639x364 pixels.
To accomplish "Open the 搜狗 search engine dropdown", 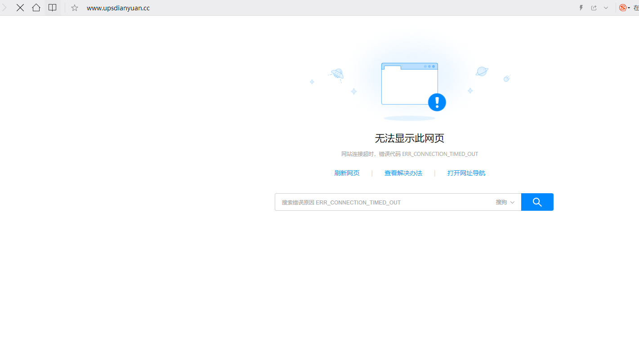I will (505, 202).
